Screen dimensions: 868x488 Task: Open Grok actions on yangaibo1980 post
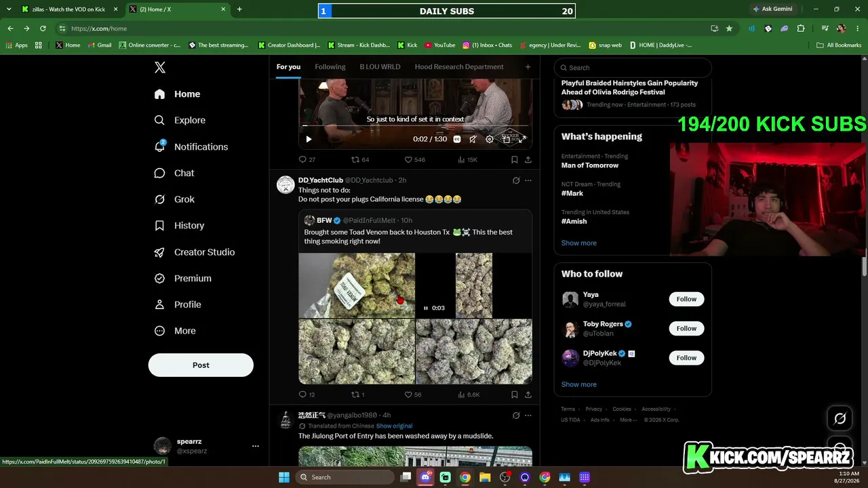[x=516, y=415]
